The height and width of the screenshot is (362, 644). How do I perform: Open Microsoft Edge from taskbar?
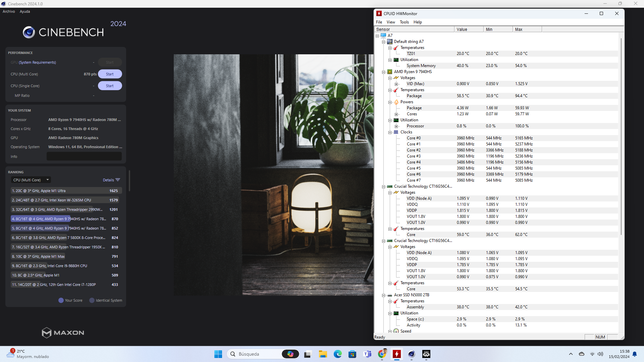pyautogui.click(x=338, y=354)
